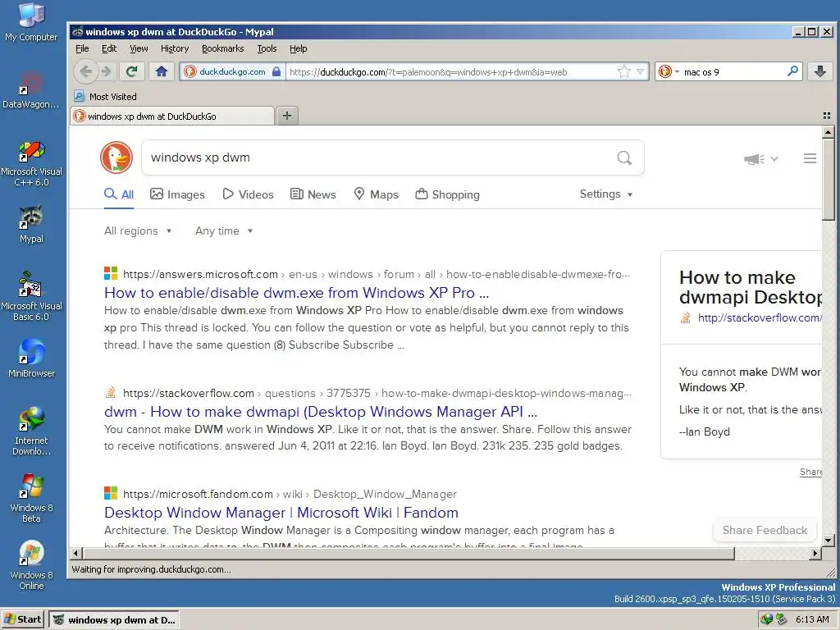
Task: Bookmark this page with the star icon
Action: point(624,71)
